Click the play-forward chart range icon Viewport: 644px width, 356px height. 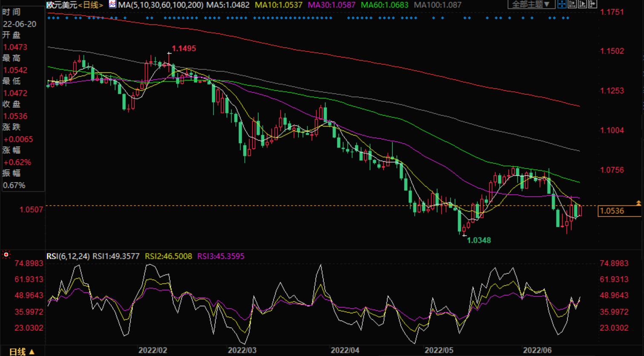[582, 4]
